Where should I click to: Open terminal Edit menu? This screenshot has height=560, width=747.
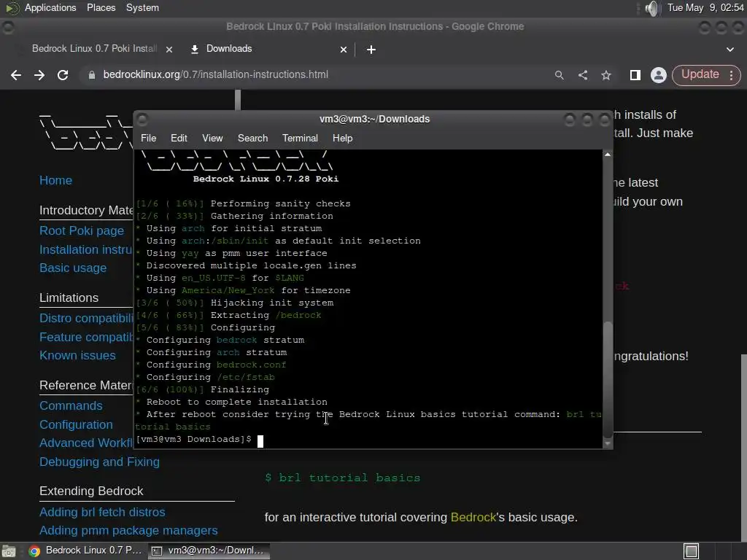[x=179, y=138]
